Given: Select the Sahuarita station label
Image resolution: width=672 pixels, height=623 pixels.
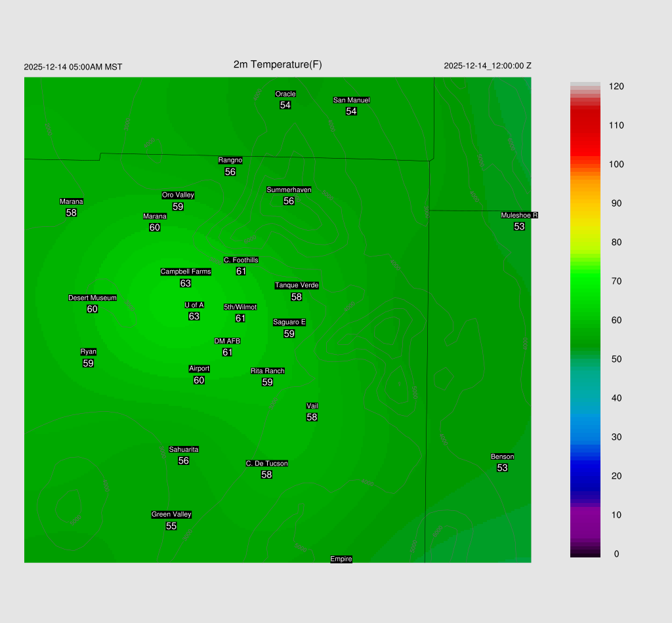Looking at the screenshot, I should point(184,449).
